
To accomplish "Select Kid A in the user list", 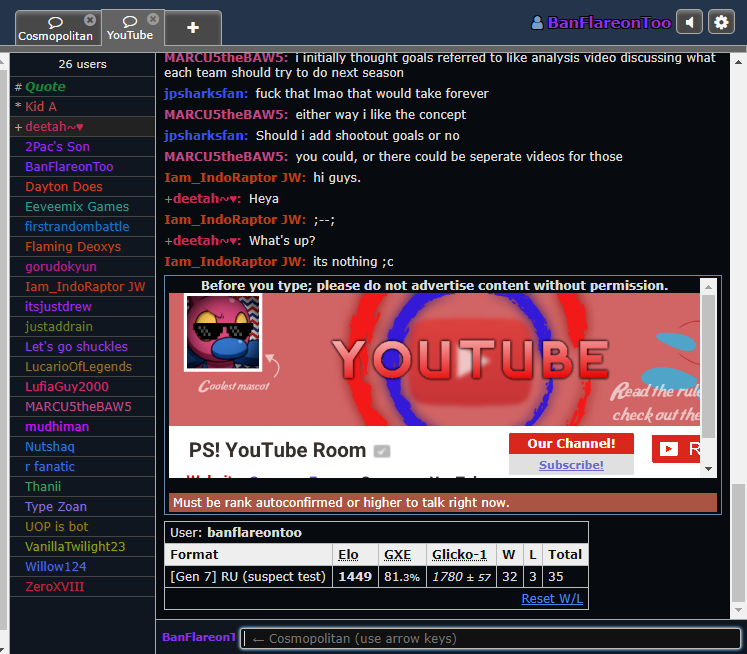I will 82,107.
